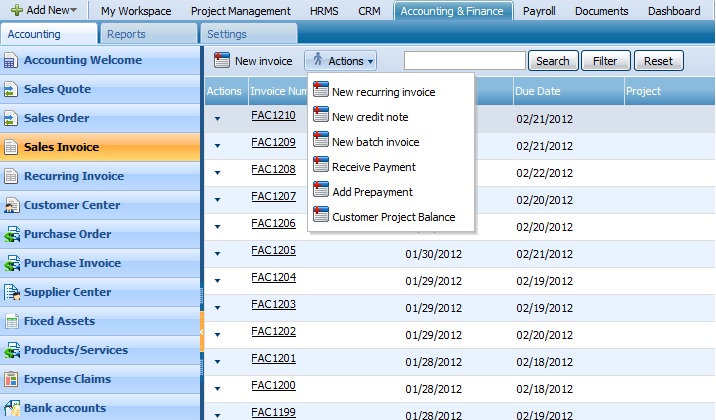Select Customer Project Balance option
716x420 pixels.
393,217
